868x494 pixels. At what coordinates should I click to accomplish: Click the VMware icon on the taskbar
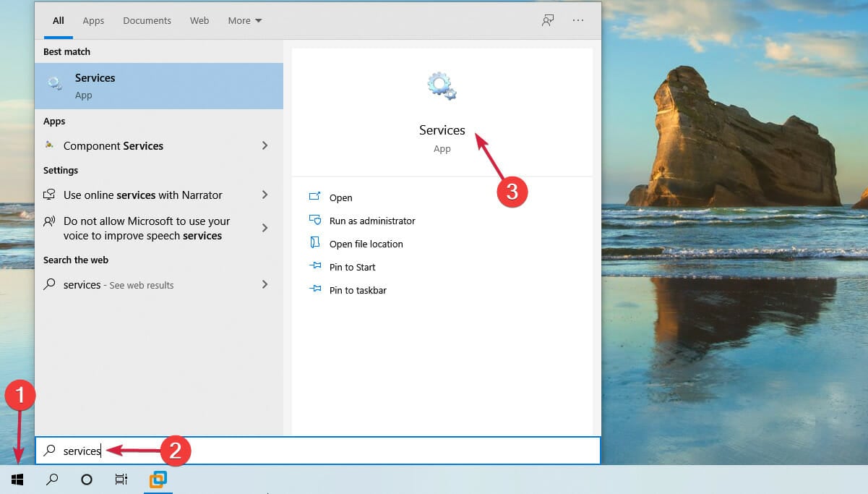click(x=158, y=479)
